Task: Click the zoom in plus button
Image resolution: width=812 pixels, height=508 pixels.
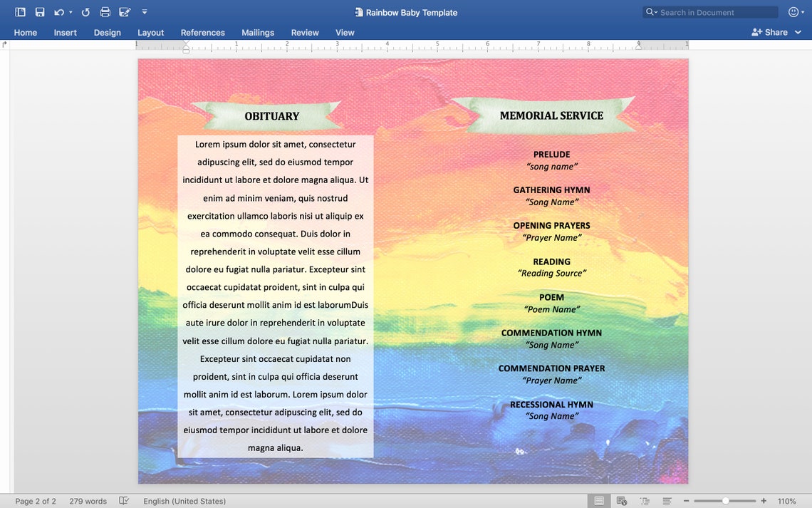Action: tap(764, 501)
